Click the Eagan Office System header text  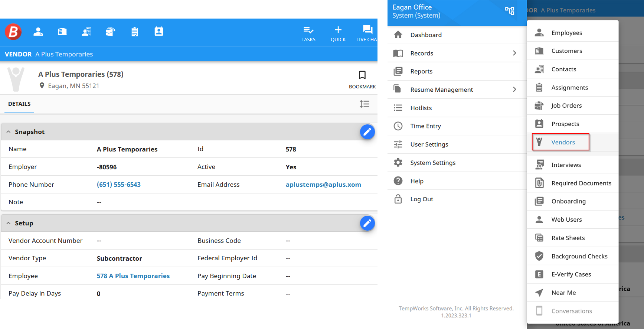(416, 11)
